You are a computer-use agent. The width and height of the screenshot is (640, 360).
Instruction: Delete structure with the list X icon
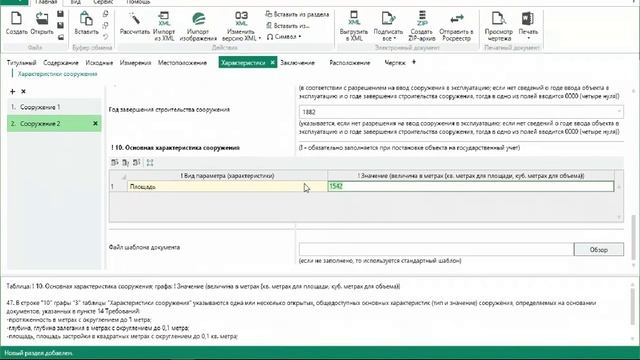(23, 91)
